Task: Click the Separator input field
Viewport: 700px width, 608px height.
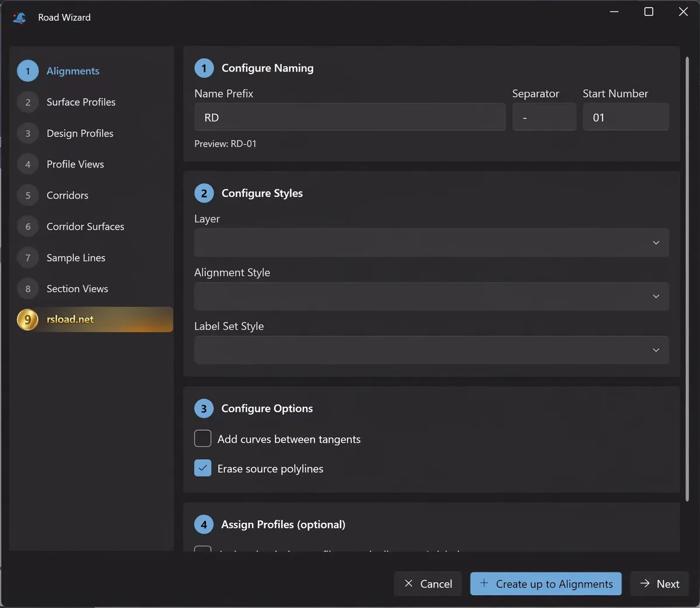Action: pyautogui.click(x=544, y=117)
